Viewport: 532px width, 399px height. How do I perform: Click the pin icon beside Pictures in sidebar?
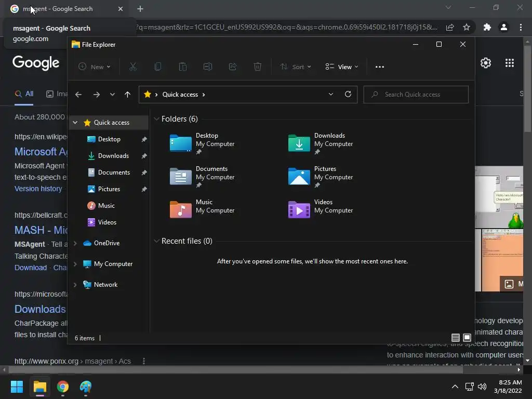pyautogui.click(x=144, y=189)
